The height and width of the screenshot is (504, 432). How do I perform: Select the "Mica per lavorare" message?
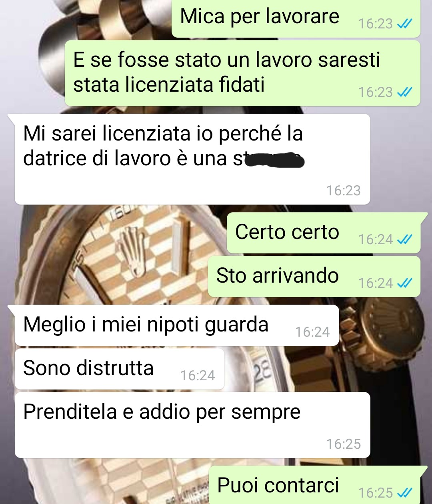296,18
